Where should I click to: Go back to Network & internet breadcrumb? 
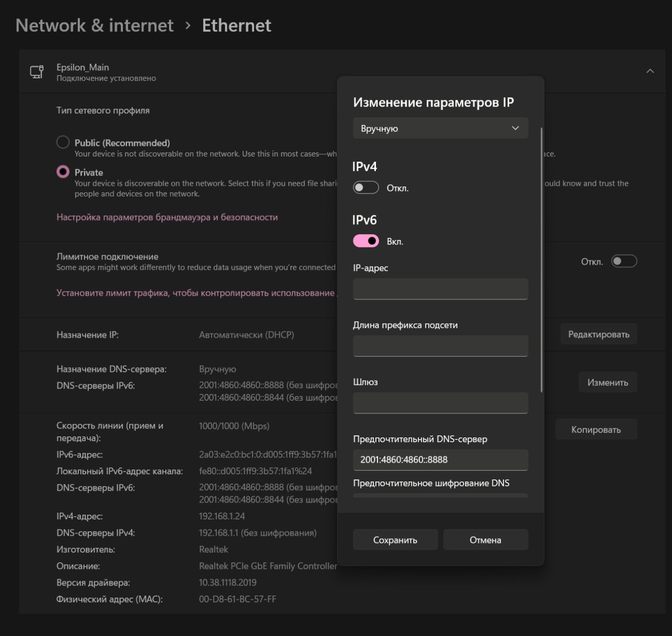pos(94,25)
